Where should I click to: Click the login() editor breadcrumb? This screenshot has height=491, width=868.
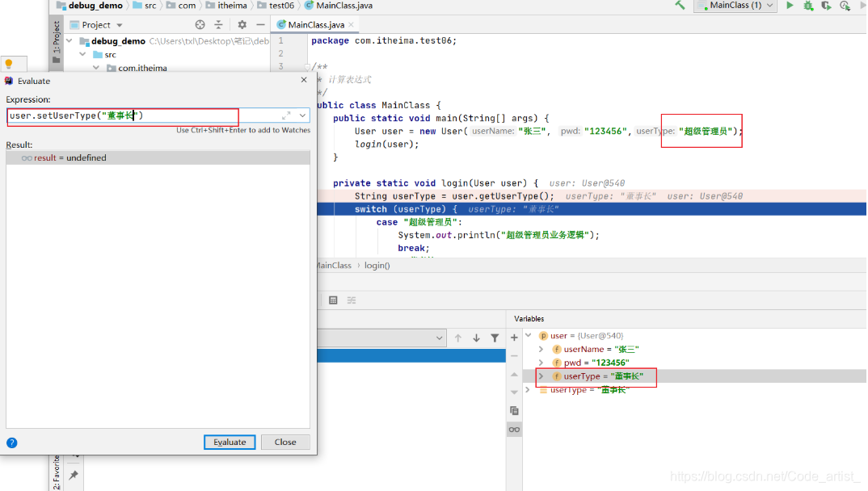377,266
